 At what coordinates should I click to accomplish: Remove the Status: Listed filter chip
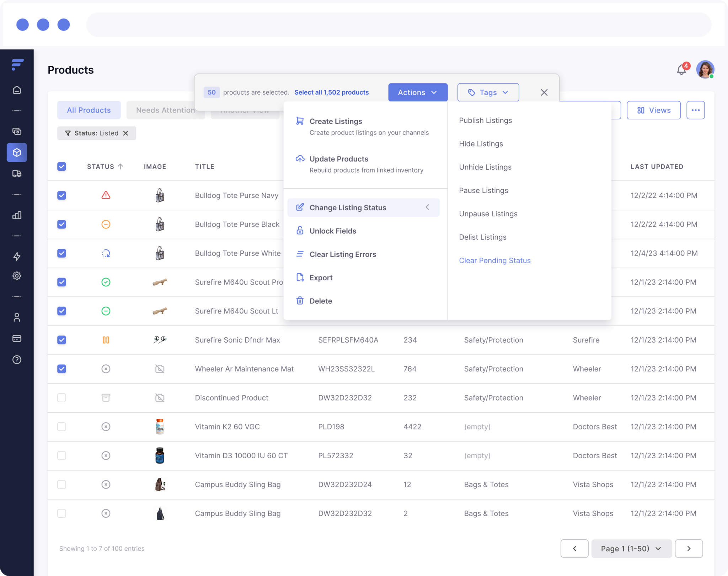pos(125,133)
